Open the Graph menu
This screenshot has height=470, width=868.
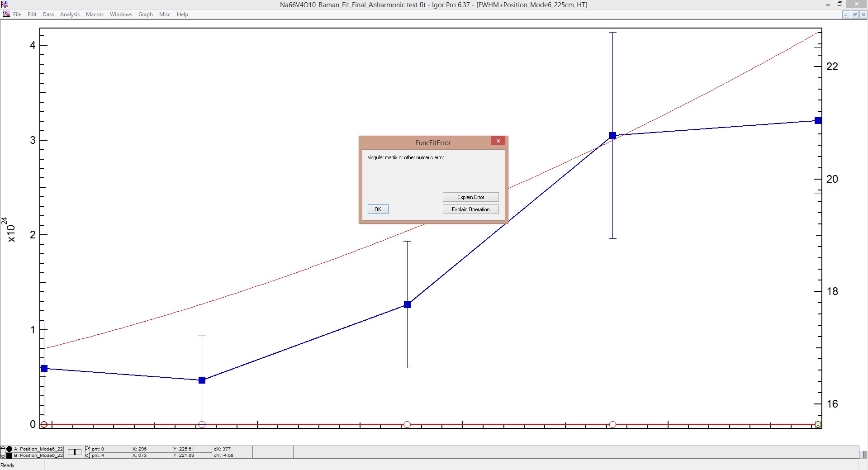coord(145,14)
